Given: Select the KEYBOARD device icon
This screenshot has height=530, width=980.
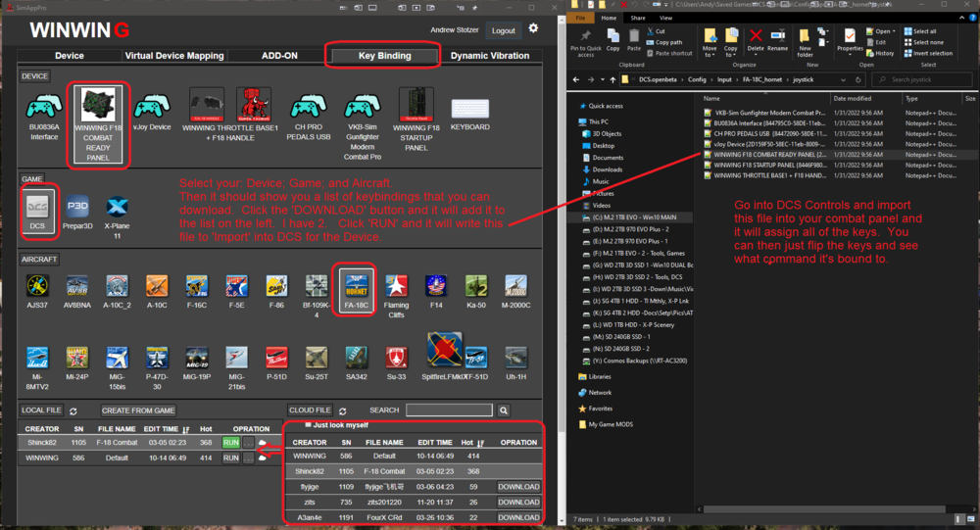Looking at the screenshot, I should point(470,109).
